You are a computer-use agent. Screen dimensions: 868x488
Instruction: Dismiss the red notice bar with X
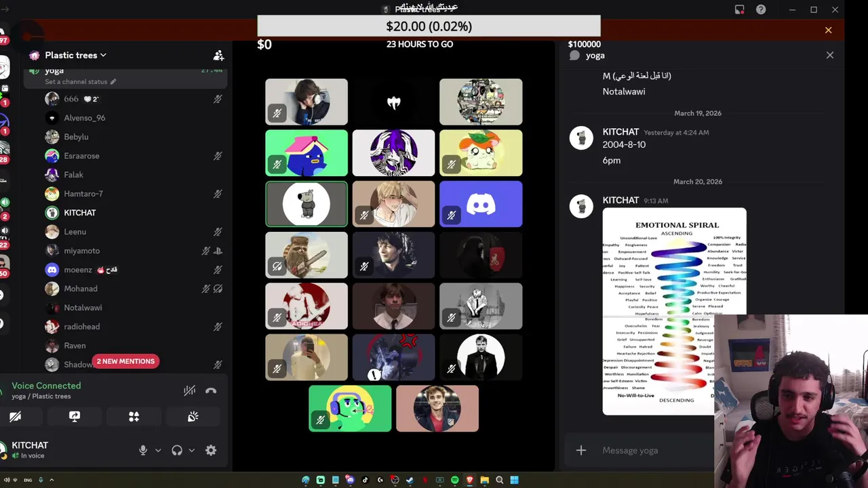[x=828, y=30]
